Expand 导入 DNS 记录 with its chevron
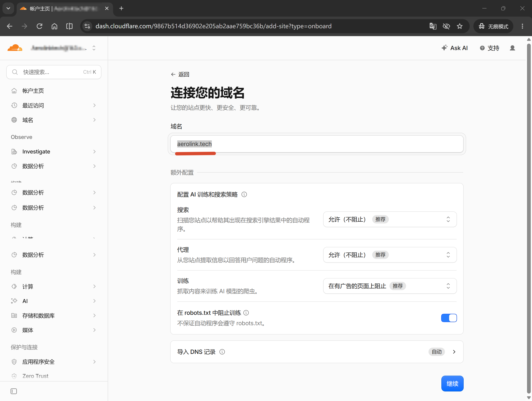The image size is (532, 401). pos(454,352)
